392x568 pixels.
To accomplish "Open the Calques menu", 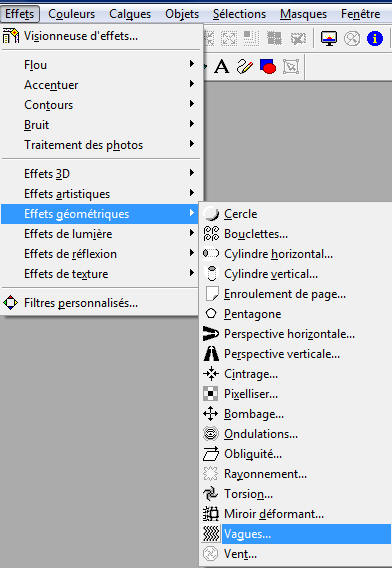I will (130, 14).
